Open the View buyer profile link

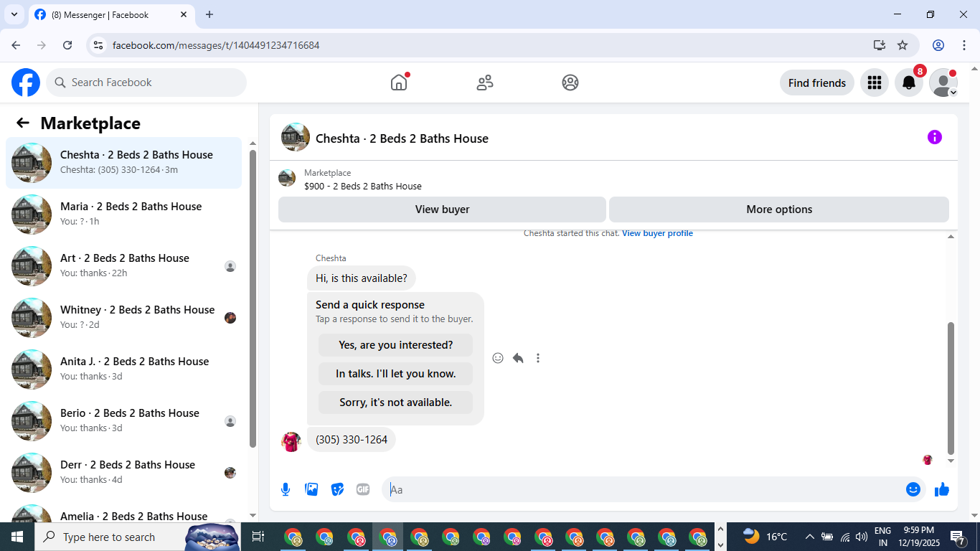tap(657, 233)
